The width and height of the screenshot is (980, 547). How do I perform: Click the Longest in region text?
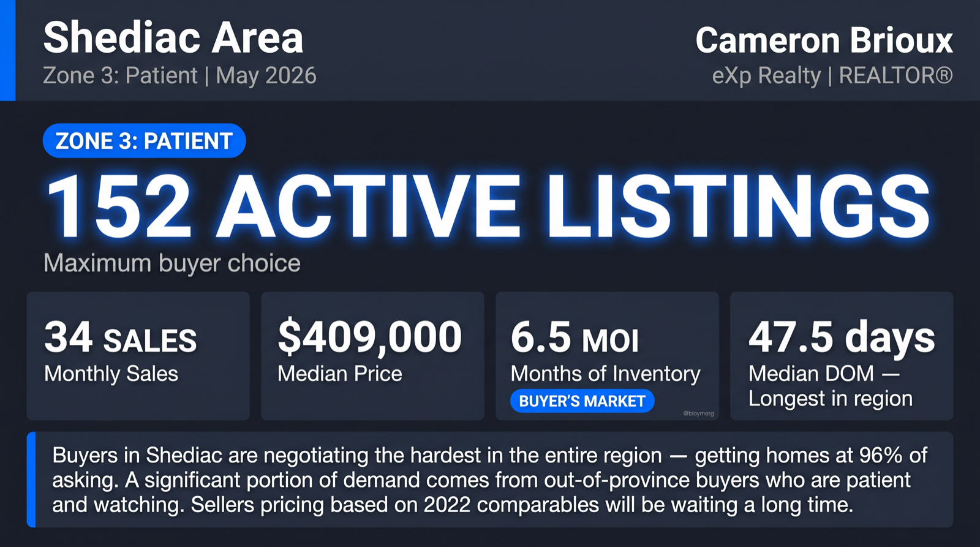(x=831, y=399)
